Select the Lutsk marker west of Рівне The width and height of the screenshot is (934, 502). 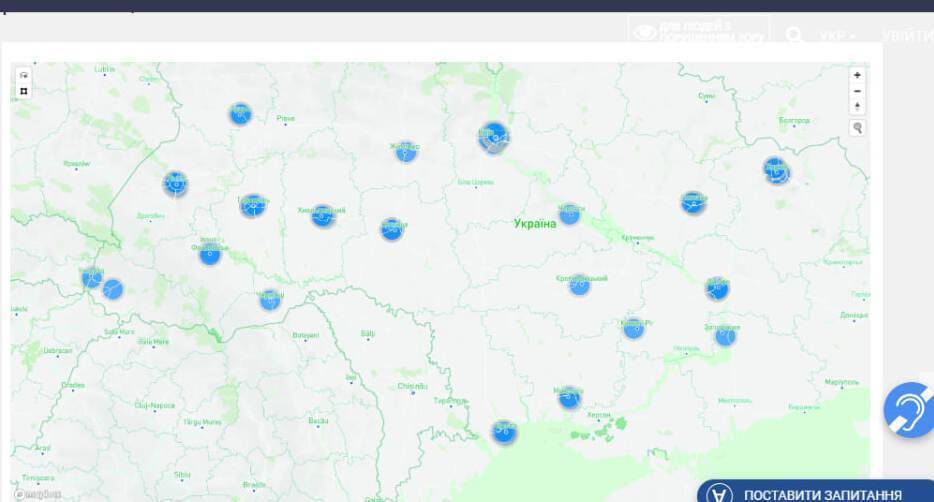tap(240, 114)
